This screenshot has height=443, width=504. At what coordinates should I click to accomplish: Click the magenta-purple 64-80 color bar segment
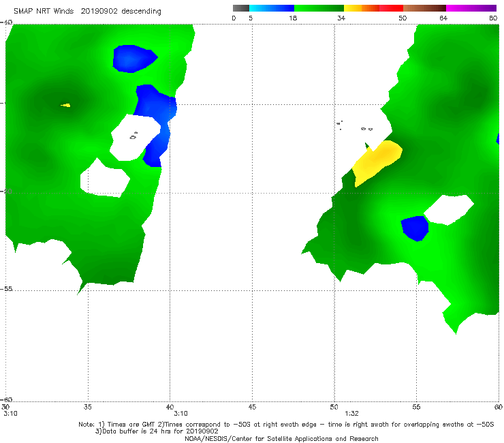click(471, 8)
